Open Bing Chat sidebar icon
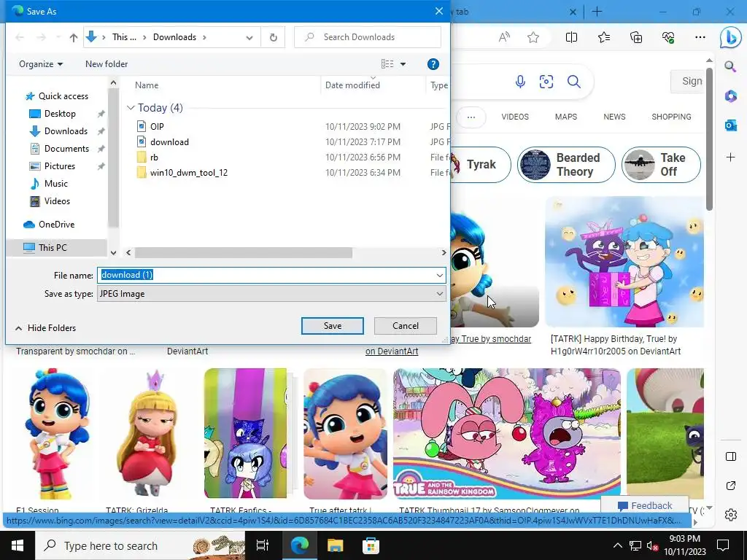The height and width of the screenshot is (560, 747). (x=731, y=38)
